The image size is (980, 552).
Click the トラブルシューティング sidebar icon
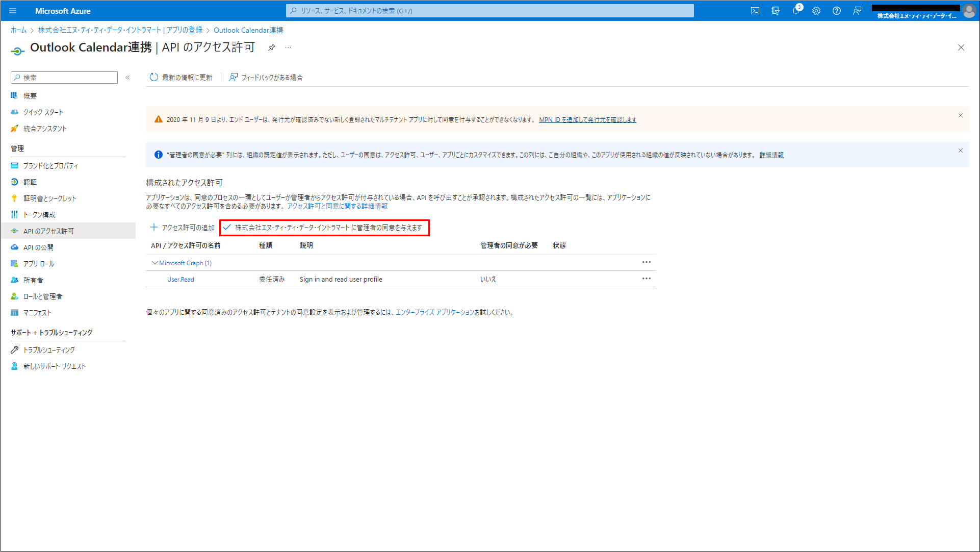pyautogui.click(x=14, y=349)
